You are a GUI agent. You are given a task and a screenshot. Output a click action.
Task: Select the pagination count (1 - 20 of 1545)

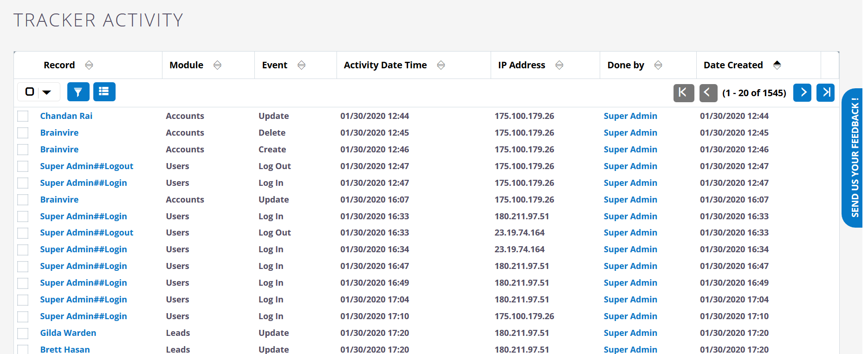tap(754, 93)
